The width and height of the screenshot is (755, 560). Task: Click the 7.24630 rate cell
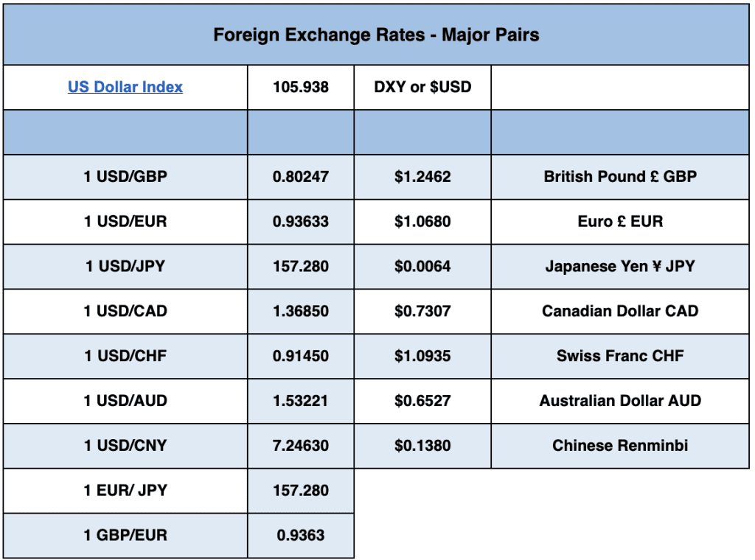(301, 446)
